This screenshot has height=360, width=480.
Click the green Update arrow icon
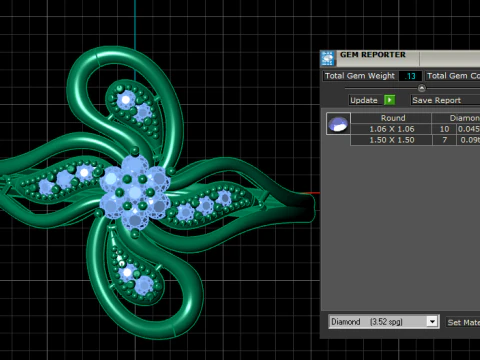(389, 100)
